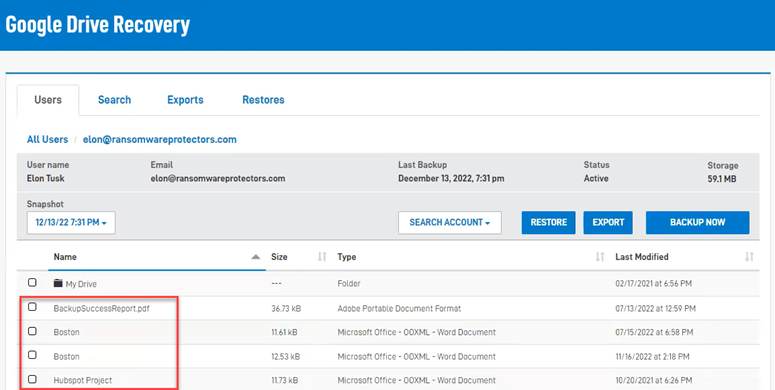Click the 02/17/2021 at 6:56 PM date
Screen dimensions: 775x390
pos(653,284)
